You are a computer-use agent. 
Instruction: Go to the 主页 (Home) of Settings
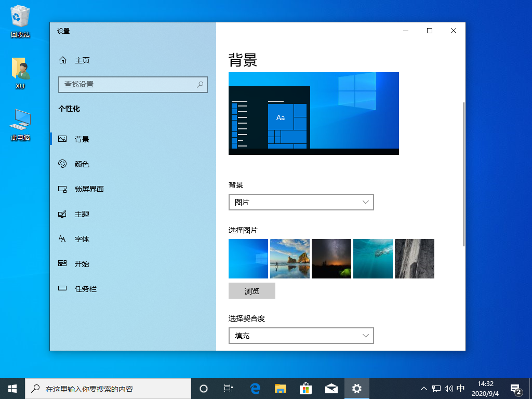tap(82, 60)
